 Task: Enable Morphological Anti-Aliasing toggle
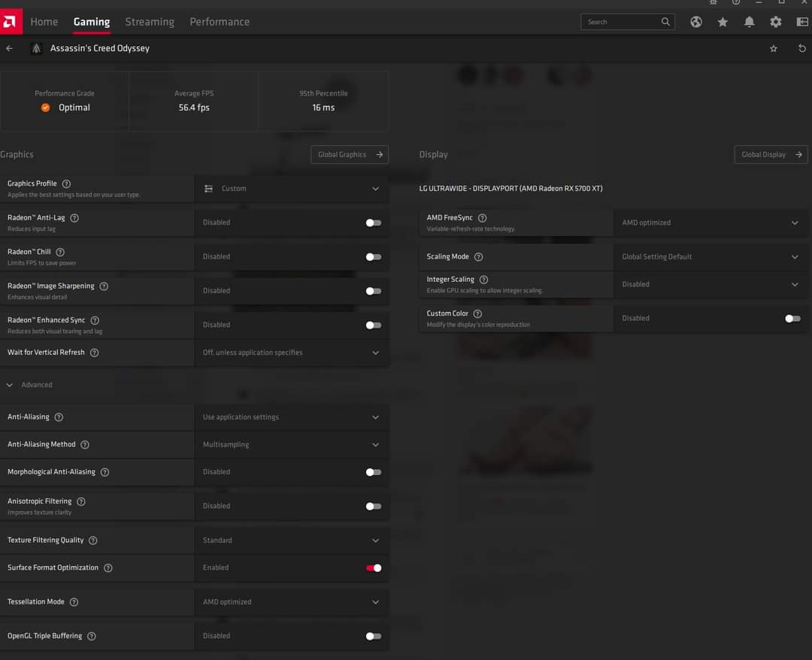(x=374, y=472)
